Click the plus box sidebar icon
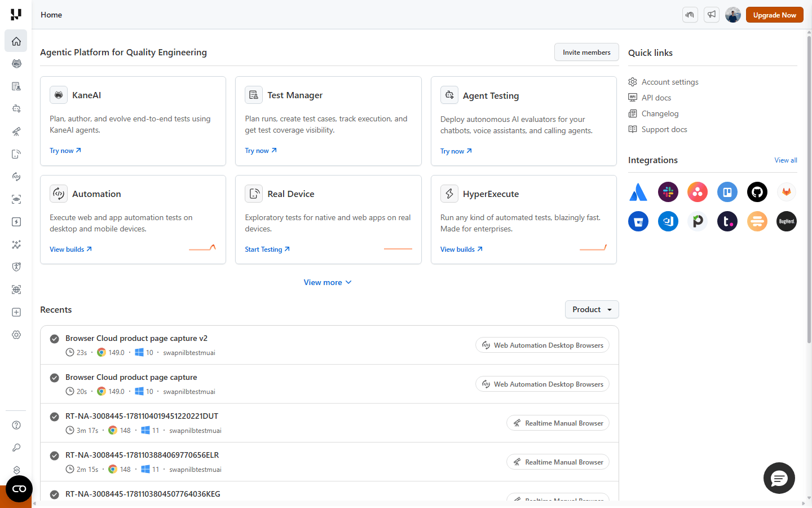Screen dimensions: 812x508 [16, 312]
